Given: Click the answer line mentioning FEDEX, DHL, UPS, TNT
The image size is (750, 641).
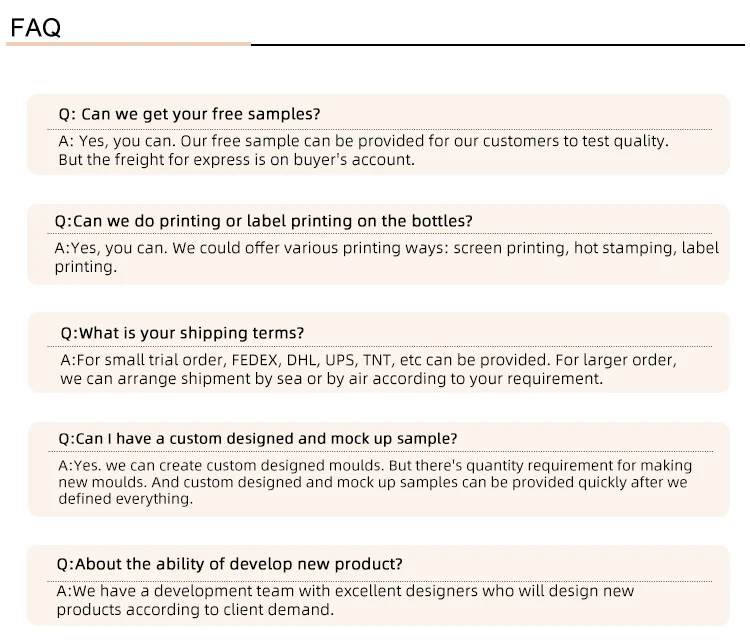Looking at the screenshot, I should point(369,359).
